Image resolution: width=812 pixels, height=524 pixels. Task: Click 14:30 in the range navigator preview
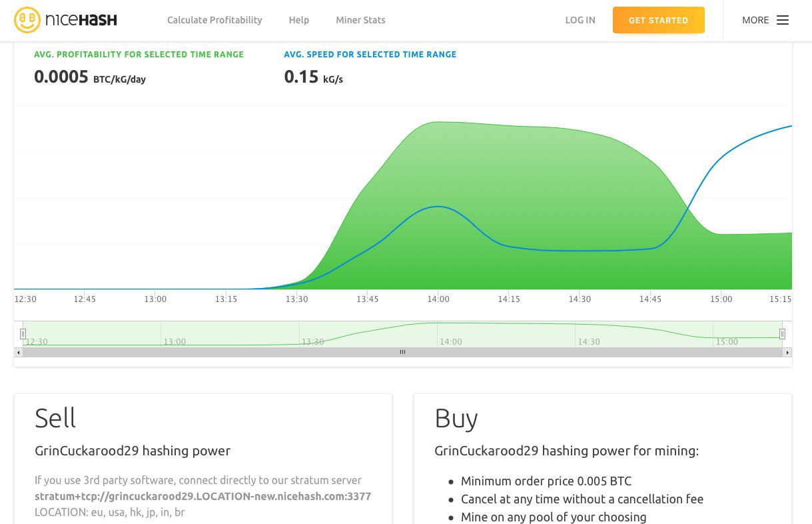(589, 342)
